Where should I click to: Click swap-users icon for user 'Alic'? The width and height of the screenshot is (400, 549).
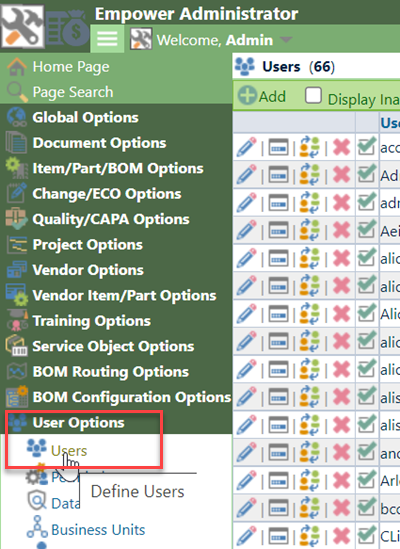(x=310, y=314)
